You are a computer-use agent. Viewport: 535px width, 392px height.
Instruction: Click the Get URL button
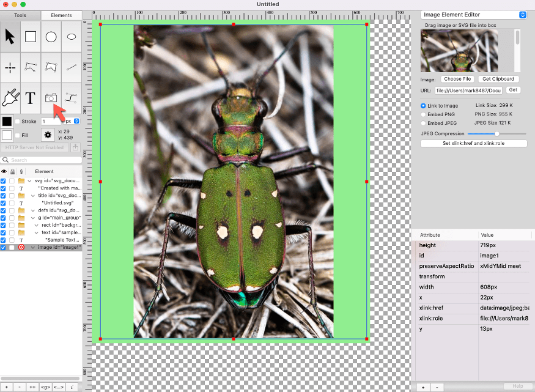tap(513, 90)
